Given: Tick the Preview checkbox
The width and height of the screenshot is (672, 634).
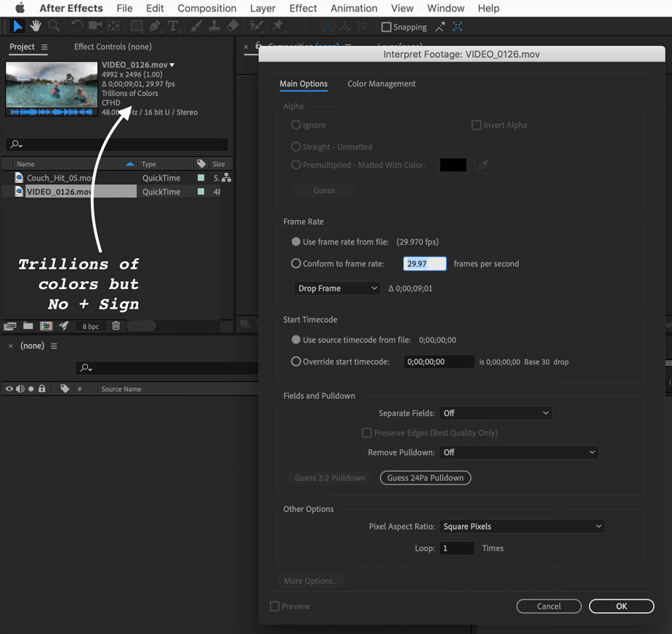Looking at the screenshot, I should click(275, 606).
